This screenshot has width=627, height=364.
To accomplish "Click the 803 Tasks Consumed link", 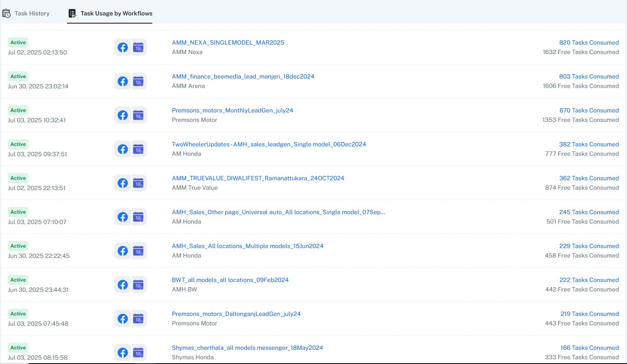I will point(589,76).
